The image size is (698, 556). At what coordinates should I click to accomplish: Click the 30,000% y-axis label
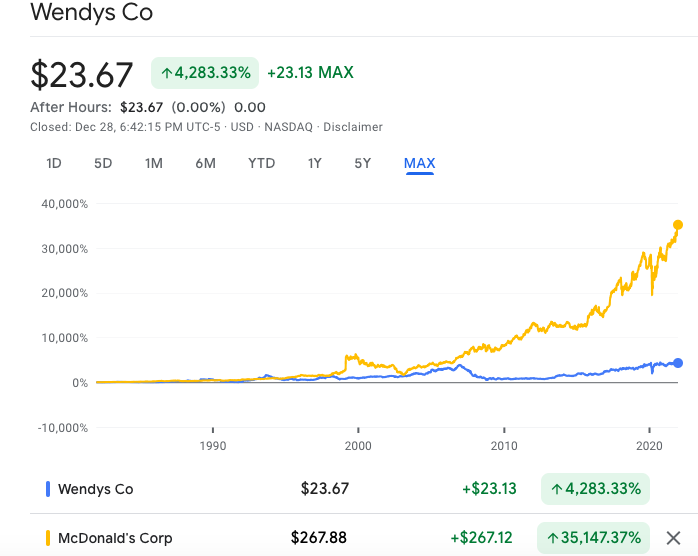[65, 249]
